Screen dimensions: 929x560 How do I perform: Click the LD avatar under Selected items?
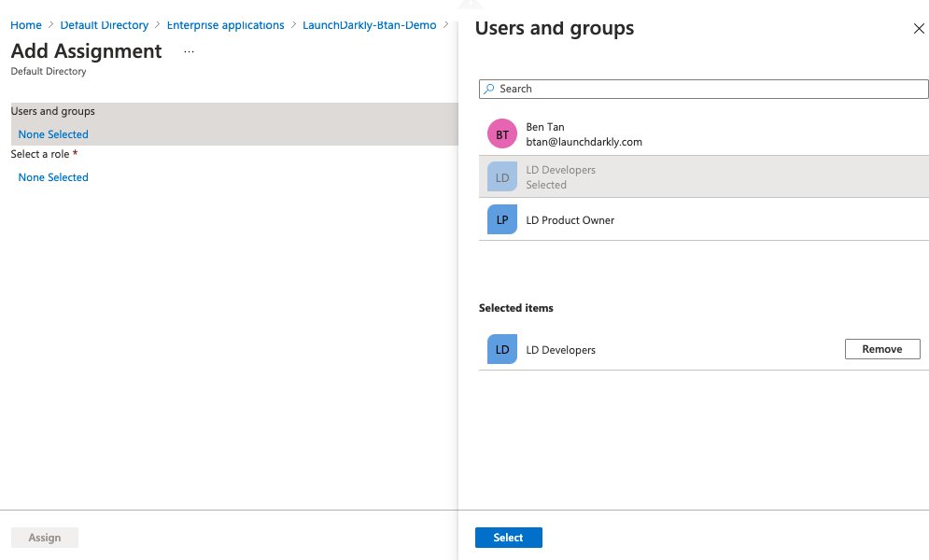point(502,349)
